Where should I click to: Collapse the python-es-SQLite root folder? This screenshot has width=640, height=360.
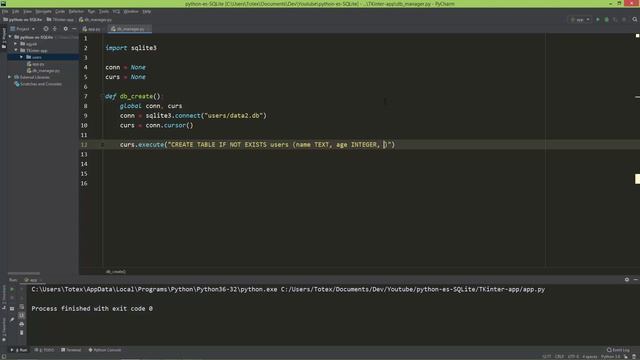(x=10, y=37)
